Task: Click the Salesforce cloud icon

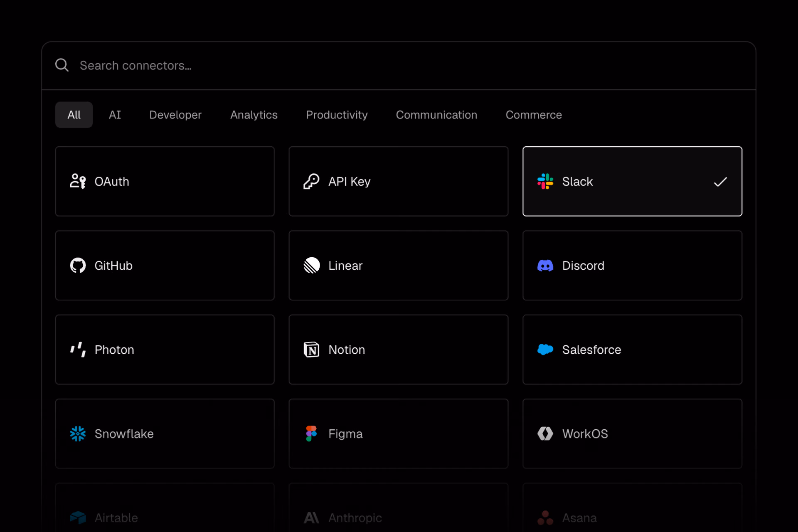Action: click(x=545, y=350)
